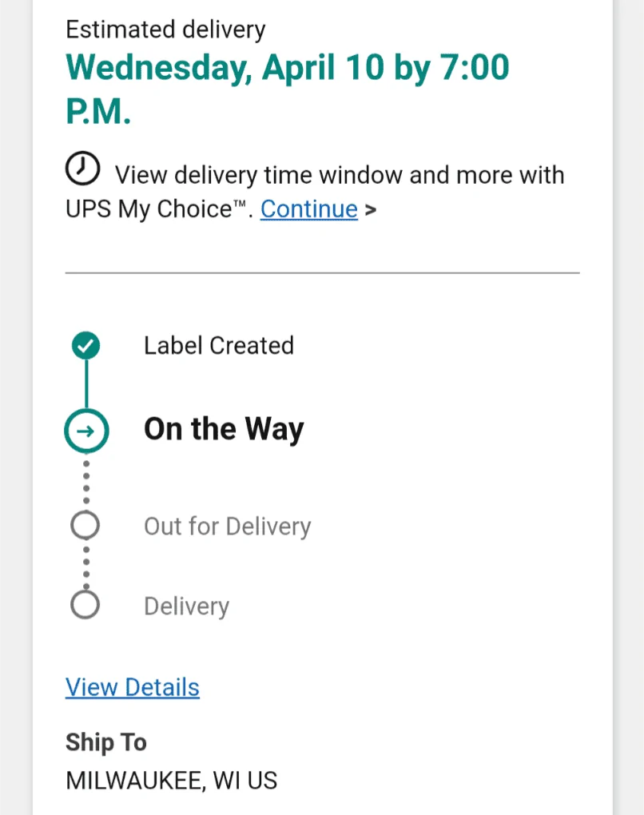Viewport: 644px width, 815px height.
Task: Click the Estimated delivery caption
Action: click(165, 30)
